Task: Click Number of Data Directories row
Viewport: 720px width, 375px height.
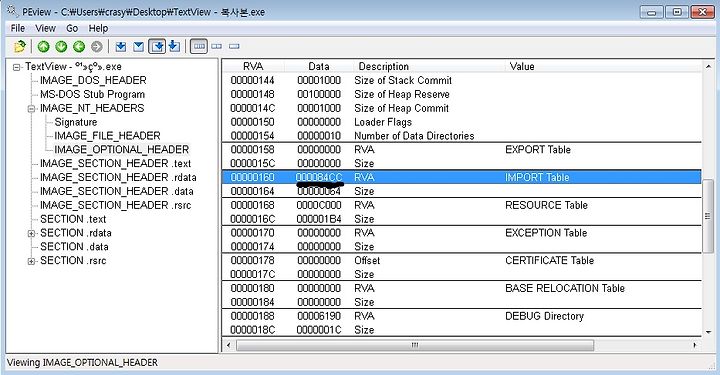Action: [x=461, y=136]
